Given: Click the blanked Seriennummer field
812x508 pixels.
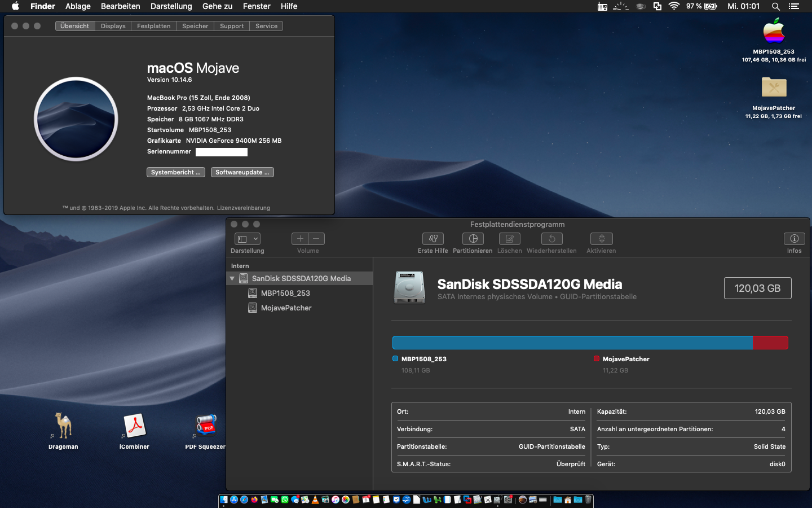Looking at the screenshot, I should (222, 152).
